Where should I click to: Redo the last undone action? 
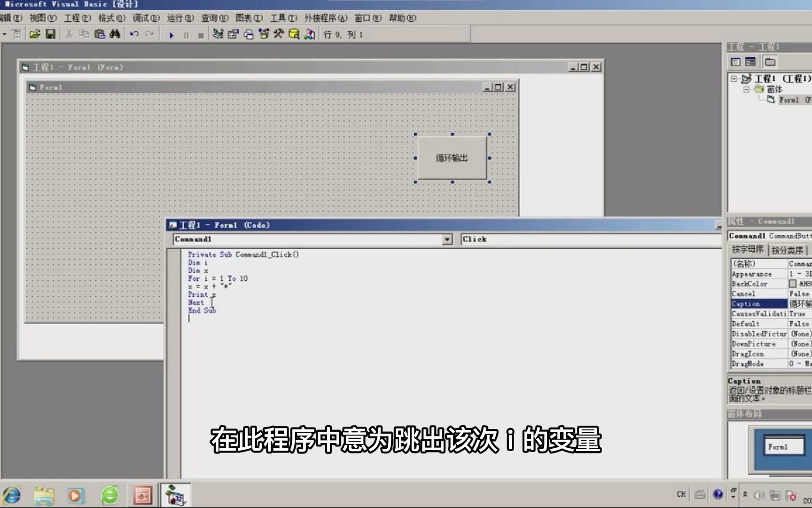click(149, 34)
